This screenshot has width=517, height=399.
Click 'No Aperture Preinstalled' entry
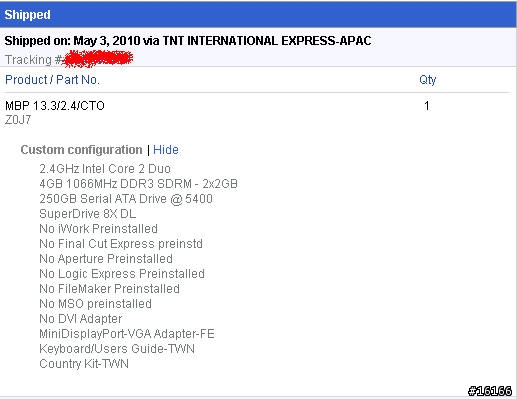(x=106, y=259)
